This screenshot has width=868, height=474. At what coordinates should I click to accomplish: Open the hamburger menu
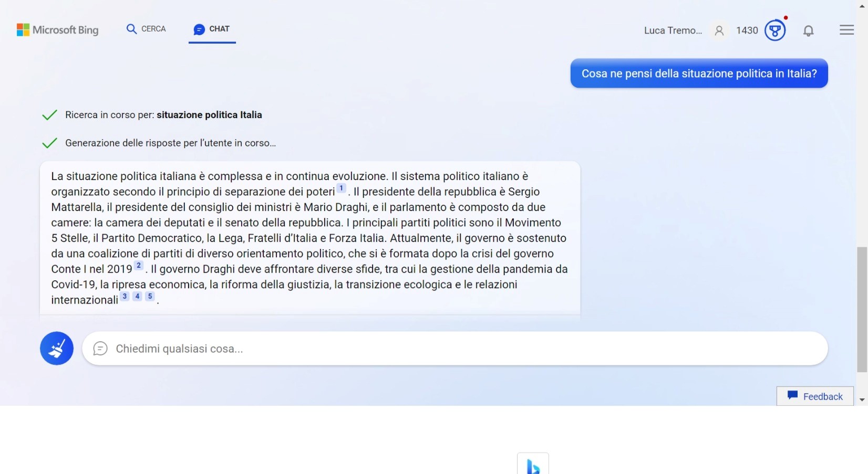[x=846, y=30]
